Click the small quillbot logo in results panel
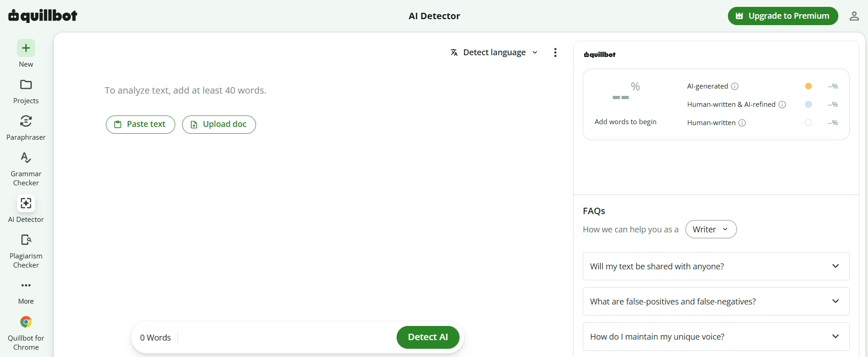 (x=600, y=54)
